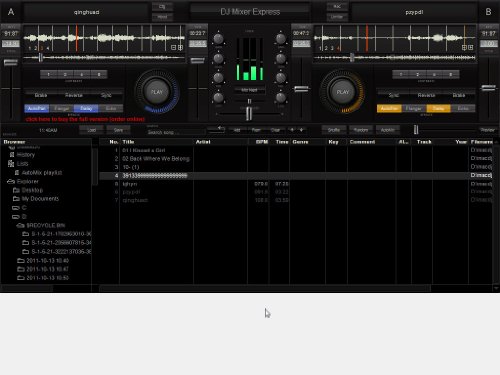Open the EQ panel button
The width and height of the screenshot is (500, 375).
point(162,6)
